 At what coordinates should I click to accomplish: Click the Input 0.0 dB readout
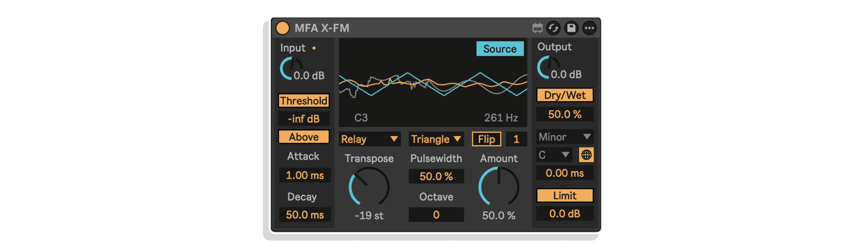pyautogui.click(x=309, y=75)
